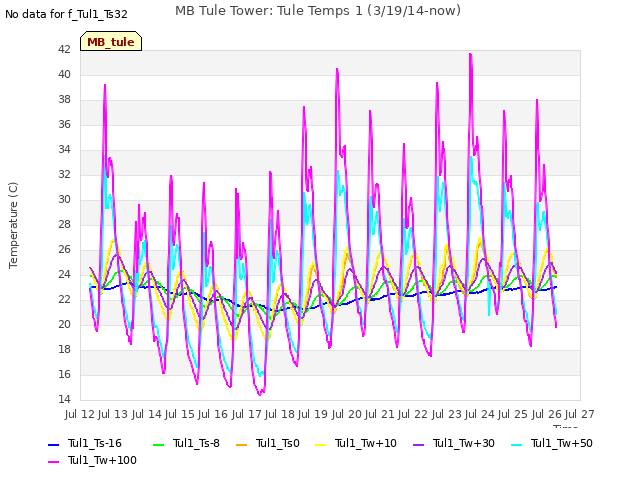Screen dimensions: 640x480
Task: Click the magenta Tul1_Tw+100 legend color swatch
Action: (53, 462)
